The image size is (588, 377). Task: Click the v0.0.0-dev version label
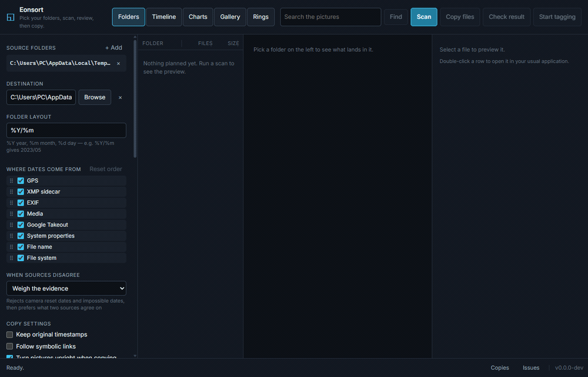[x=569, y=368]
